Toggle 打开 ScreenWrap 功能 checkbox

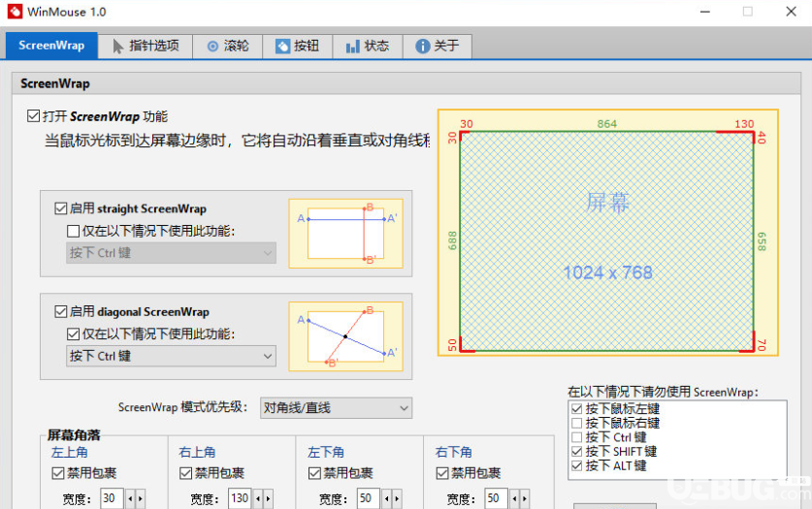tap(33, 116)
